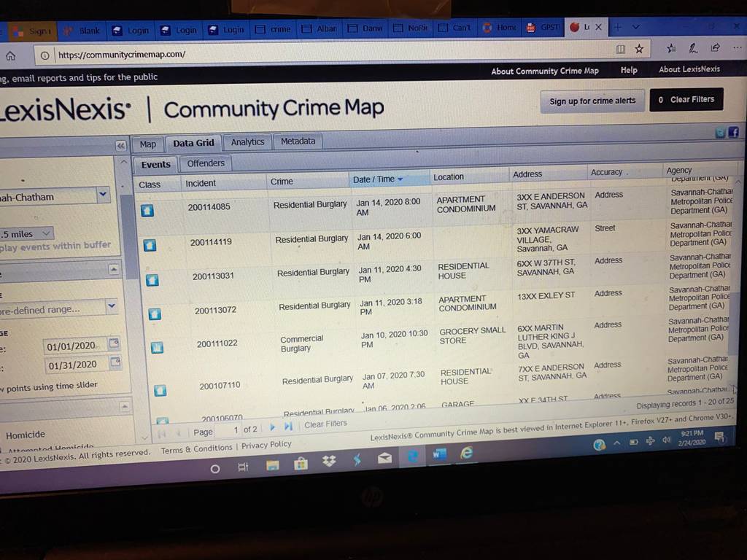Open the Privacy Policy link

point(266,446)
